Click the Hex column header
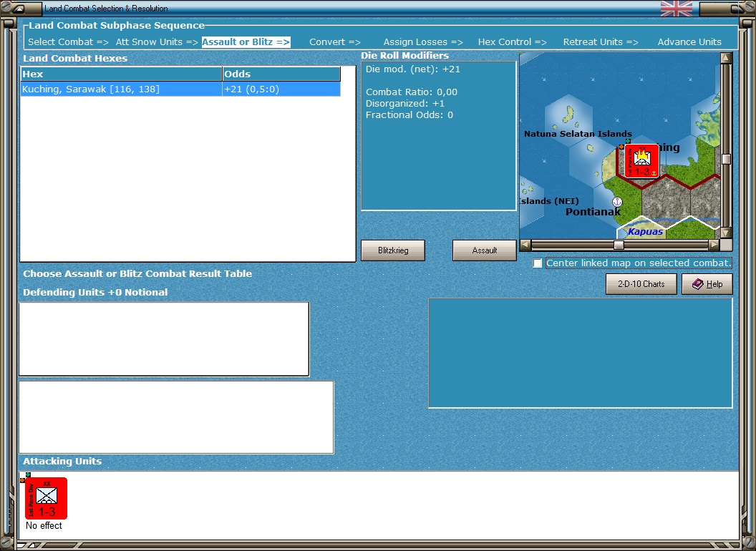This screenshot has height=551, width=756. coord(121,74)
